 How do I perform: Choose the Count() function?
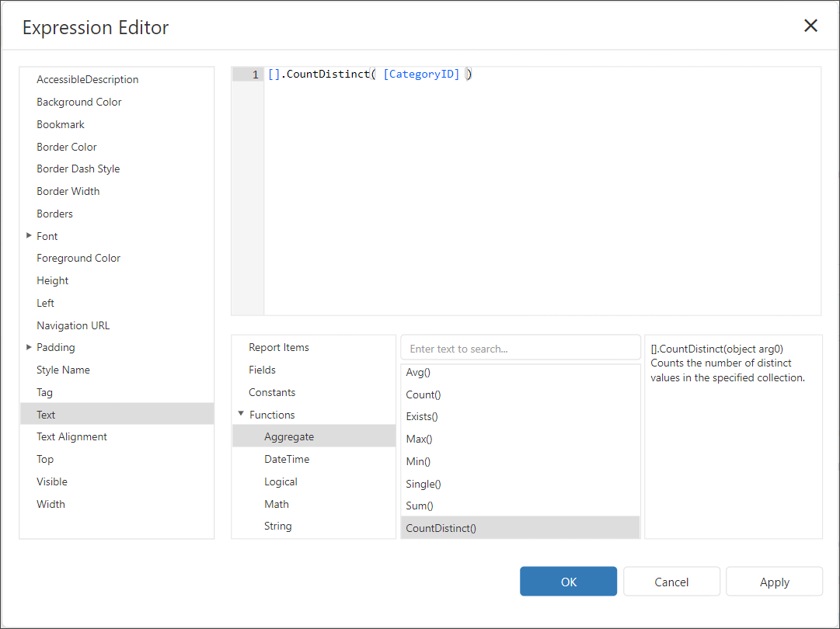pyautogui.click(x=520, y=394)
